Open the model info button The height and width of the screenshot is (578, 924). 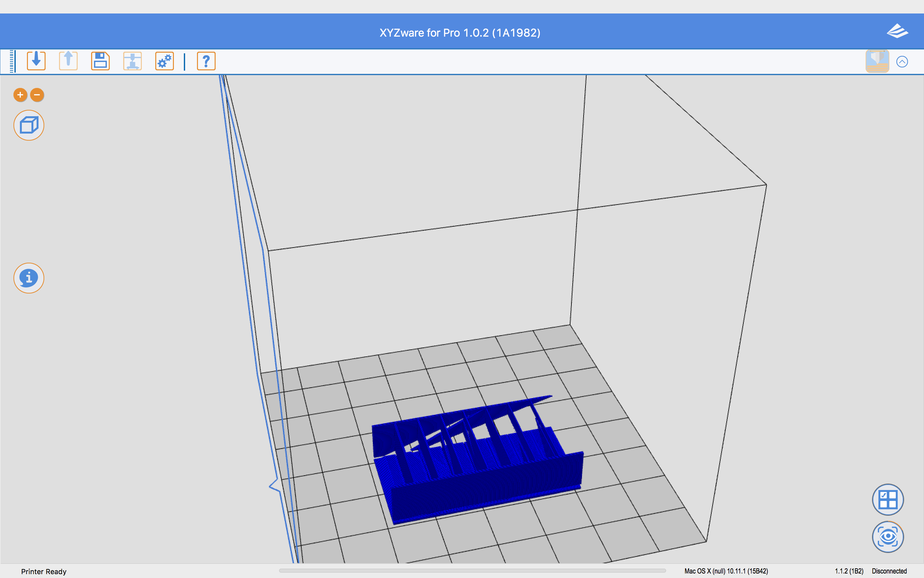(29, 278)
